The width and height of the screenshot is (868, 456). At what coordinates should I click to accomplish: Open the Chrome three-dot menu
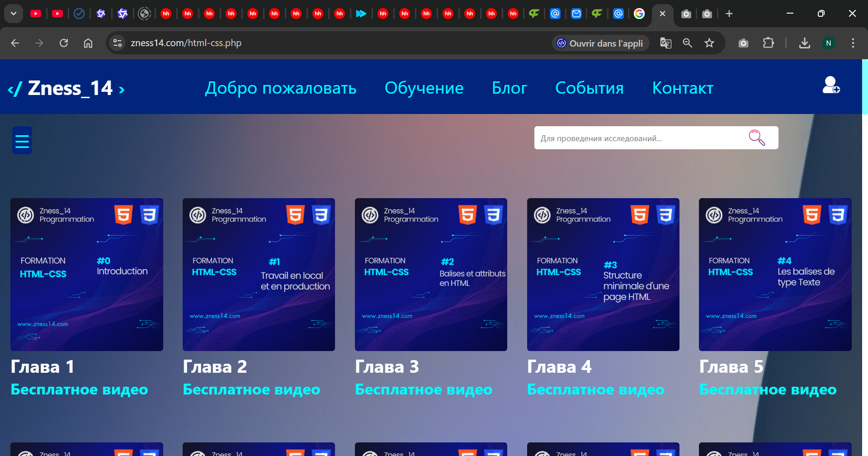click(853, 43)
